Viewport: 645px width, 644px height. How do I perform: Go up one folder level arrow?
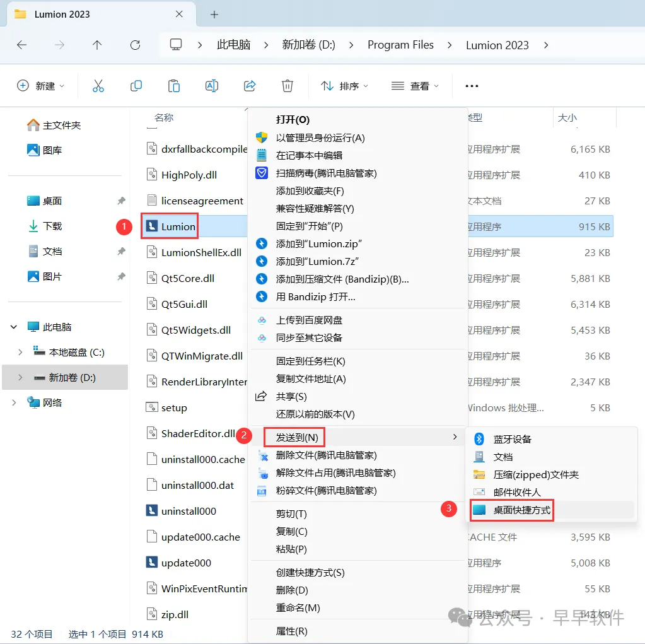click(97, 45)
